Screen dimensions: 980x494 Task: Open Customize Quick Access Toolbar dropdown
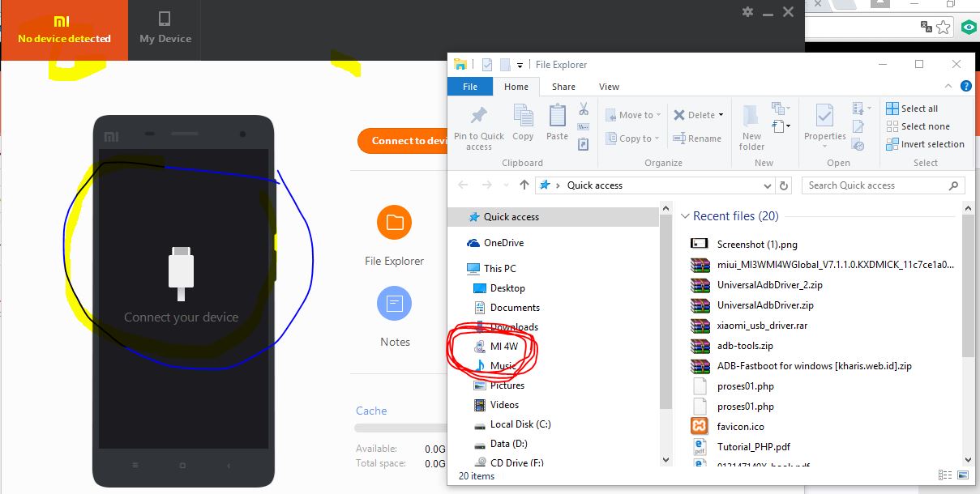coord(521,65)
